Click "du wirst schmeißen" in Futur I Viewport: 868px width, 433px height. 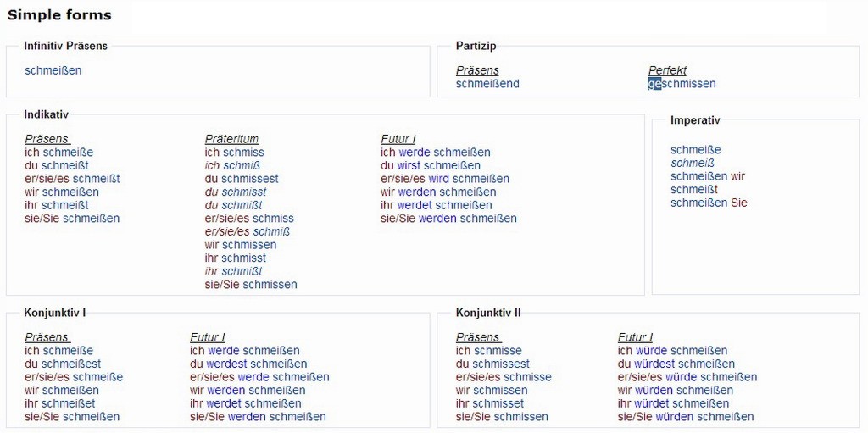tap(431, 165)
